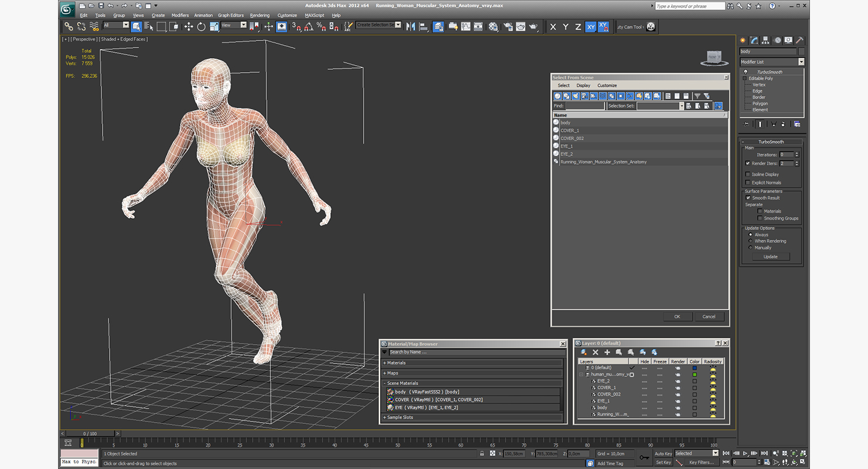Click Display Geometry filter in Select From Scene
The height and width of the screenshot is (469, 868).
558,96
